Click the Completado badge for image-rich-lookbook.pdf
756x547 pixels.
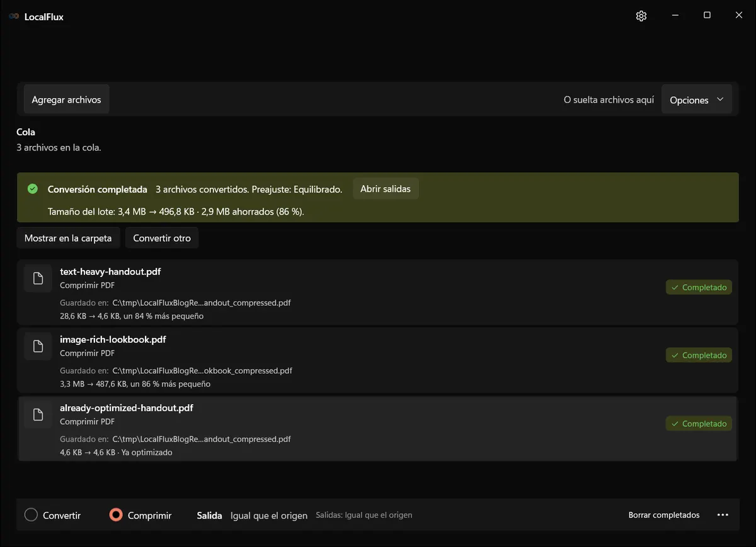tap(699, 355)
